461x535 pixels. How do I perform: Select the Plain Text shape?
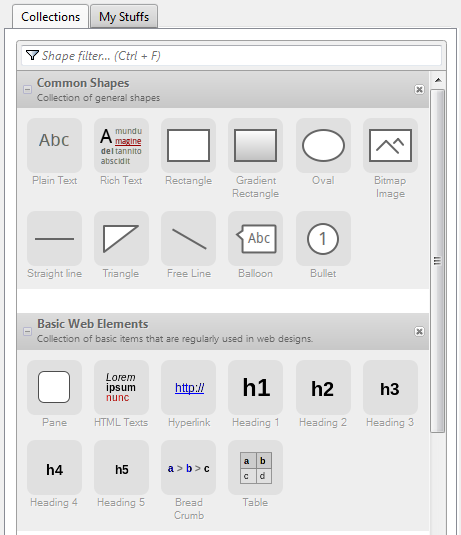pos(54,152)
